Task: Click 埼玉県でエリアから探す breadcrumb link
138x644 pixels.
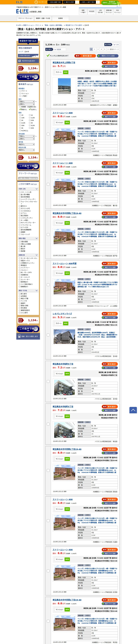Action: tap(74, 25)
